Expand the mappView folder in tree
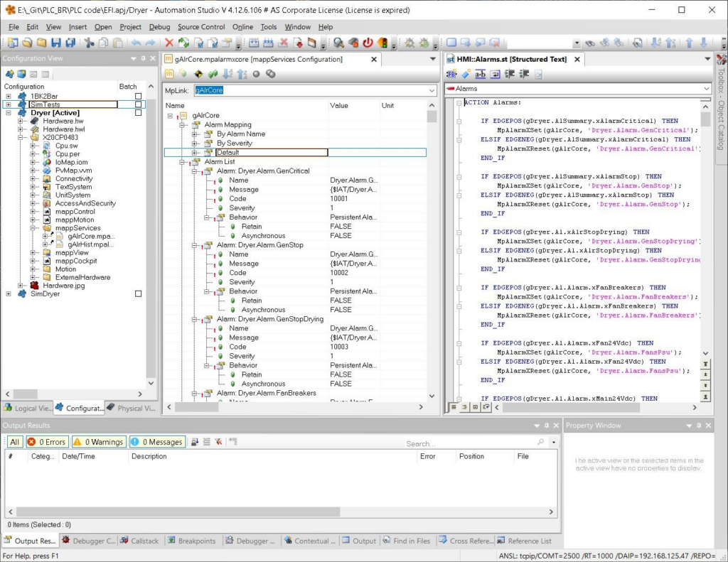The image size is (728, 562). coord(33,253)
